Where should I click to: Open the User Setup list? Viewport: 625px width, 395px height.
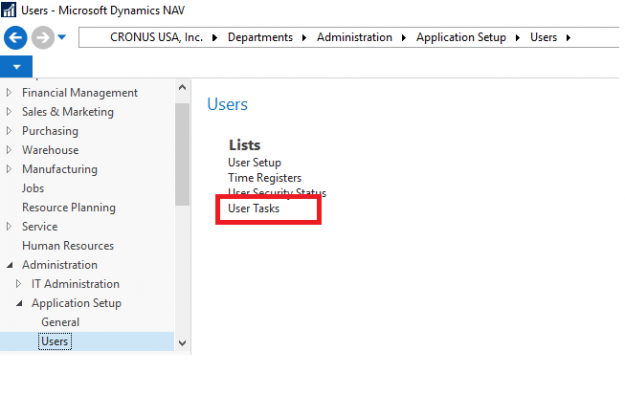click(254, 163)
